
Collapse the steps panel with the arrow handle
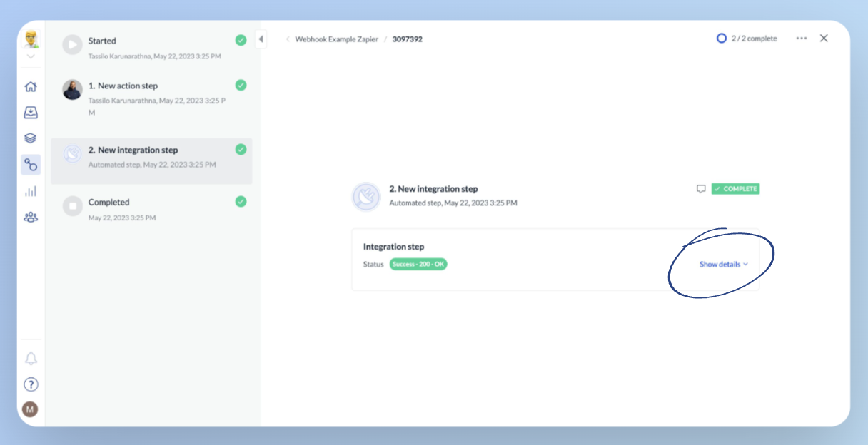(x=261, y=39)
